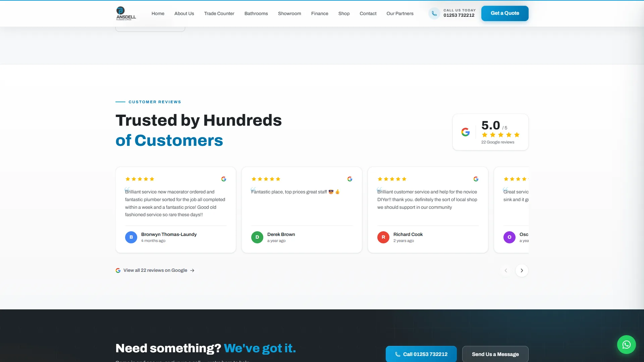Open View all 22 reviews on Google
The image size is (644, 362).
(x=155, y=270)
